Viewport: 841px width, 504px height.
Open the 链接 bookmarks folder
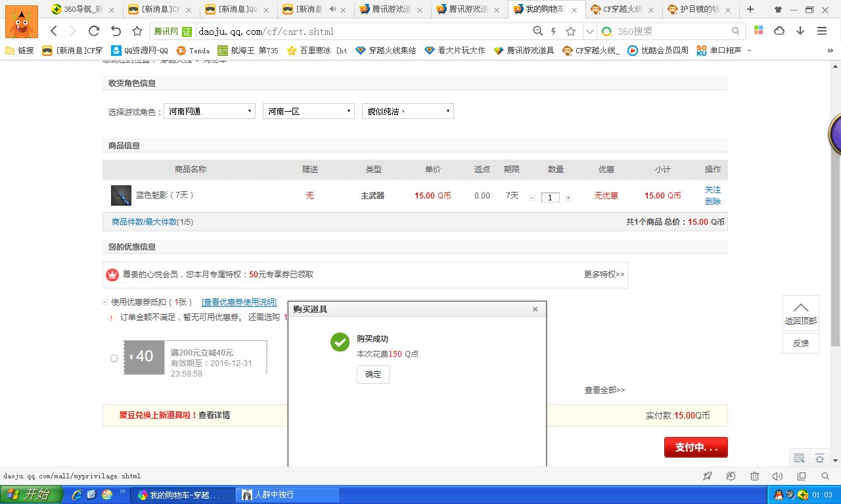[x=19, y=51]
